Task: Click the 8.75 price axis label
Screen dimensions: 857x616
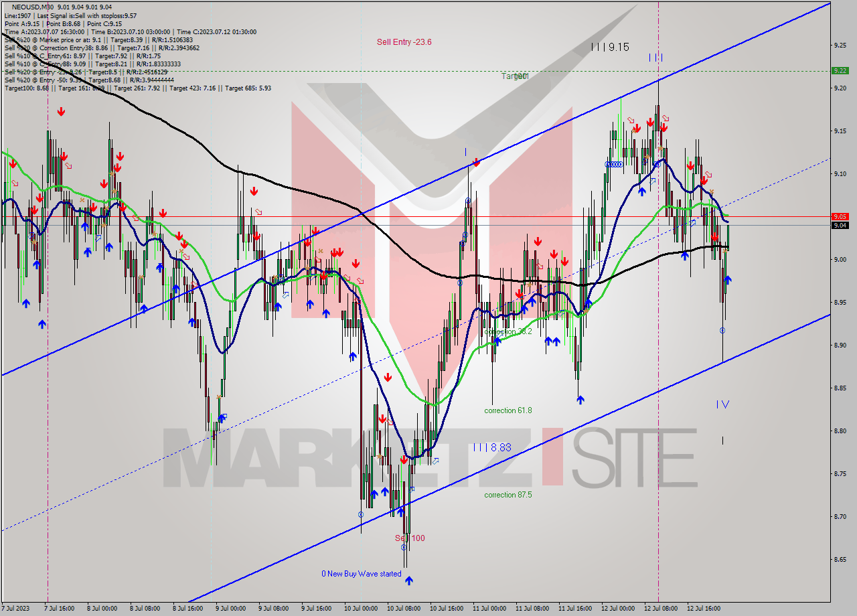Action: [x=840, y=474]
